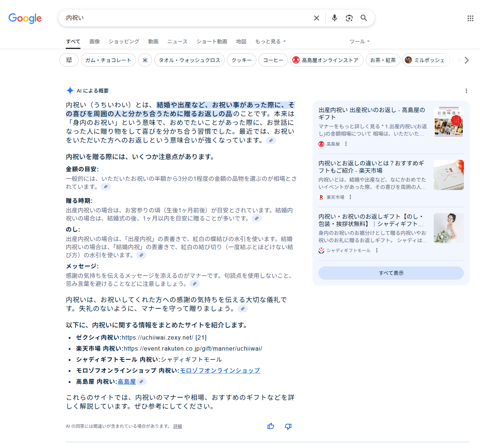Open the 出産内祝い 高島屋のギフト result title
This screenshot has width=480, height=448.
pyautogui.click(x=372, y=114)
